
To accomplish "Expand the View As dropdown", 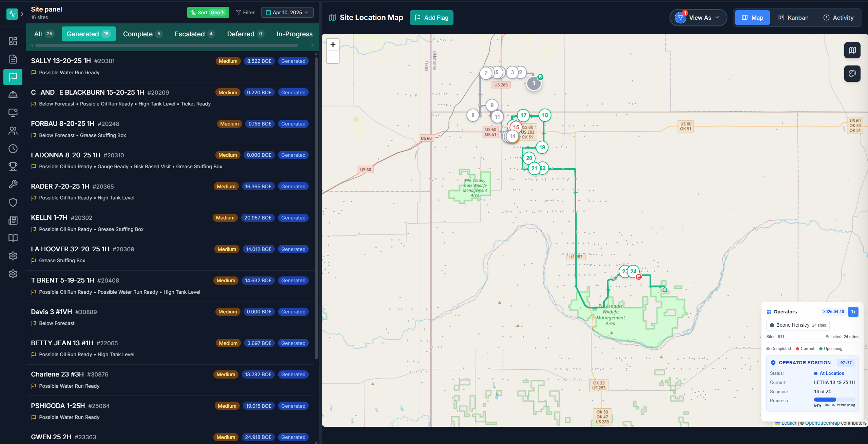I will point(698,17).
